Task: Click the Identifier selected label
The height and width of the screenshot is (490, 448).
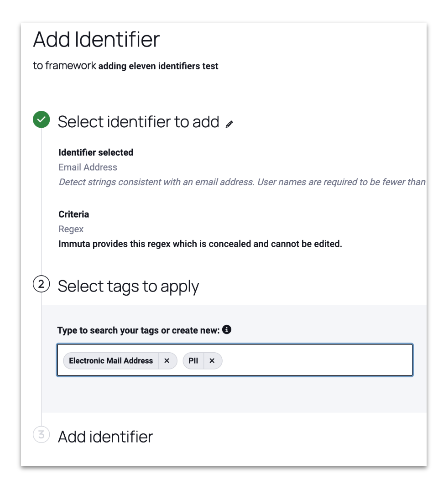Action: click(96, 152)
